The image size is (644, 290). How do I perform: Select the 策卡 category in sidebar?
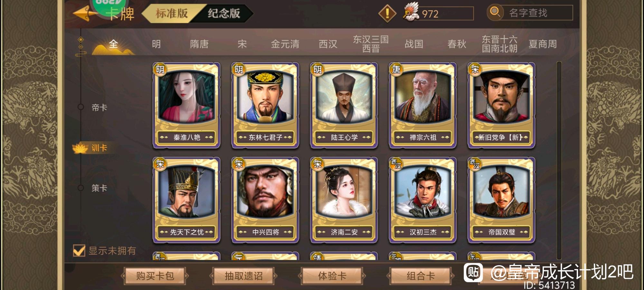click(99, 188)
